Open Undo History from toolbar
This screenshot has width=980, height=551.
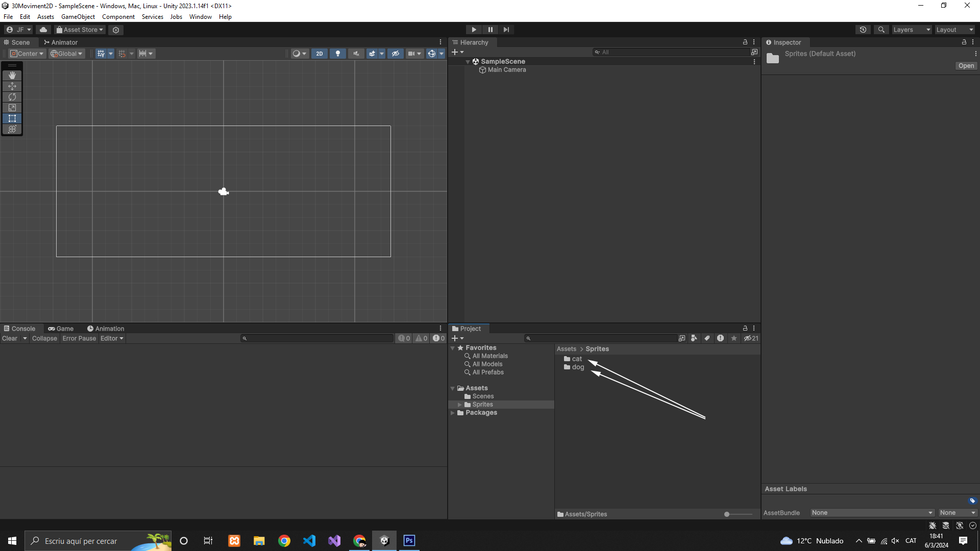point(863,30)
